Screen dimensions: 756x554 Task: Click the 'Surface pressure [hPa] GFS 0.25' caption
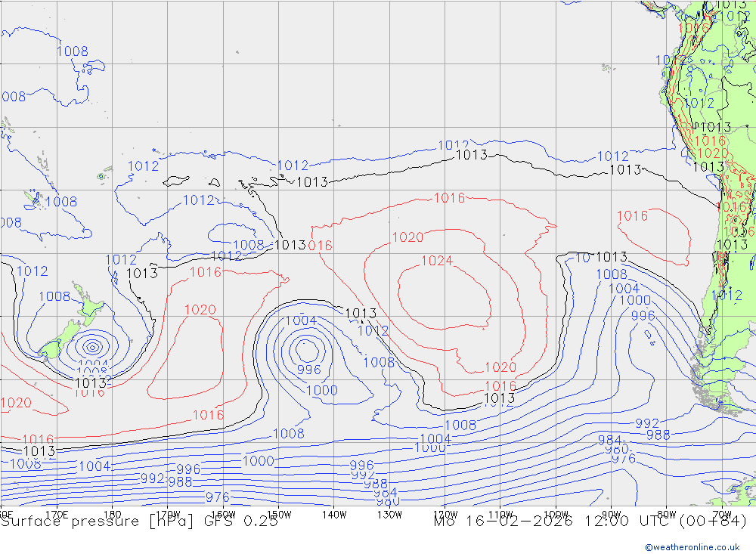139,522
